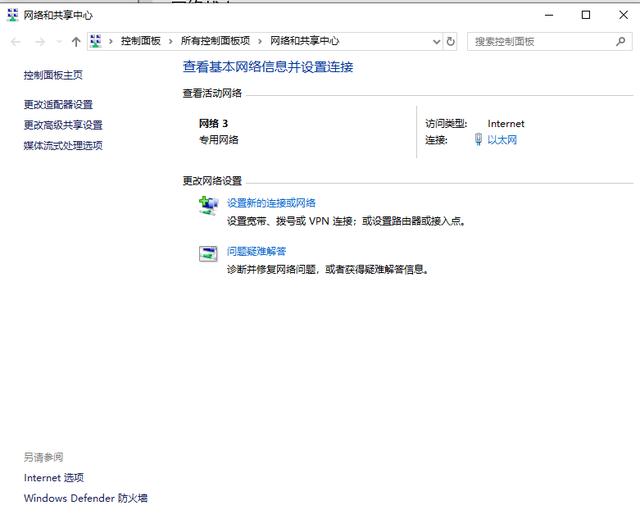Image resolution: width=640 pixels, height=519 pixels.
Task: Click the control panel icon in address bar
Action: 96,41
